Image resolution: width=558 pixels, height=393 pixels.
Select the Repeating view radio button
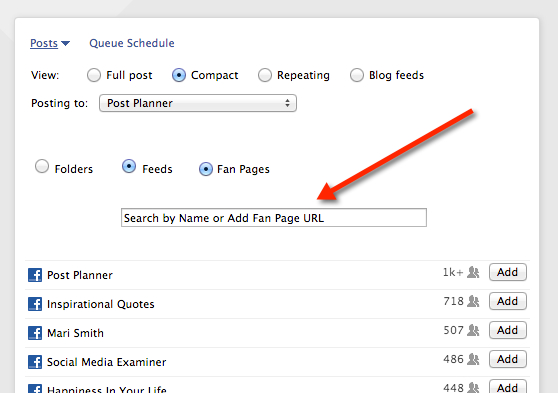pyautogui.click(x=265, y=75)
